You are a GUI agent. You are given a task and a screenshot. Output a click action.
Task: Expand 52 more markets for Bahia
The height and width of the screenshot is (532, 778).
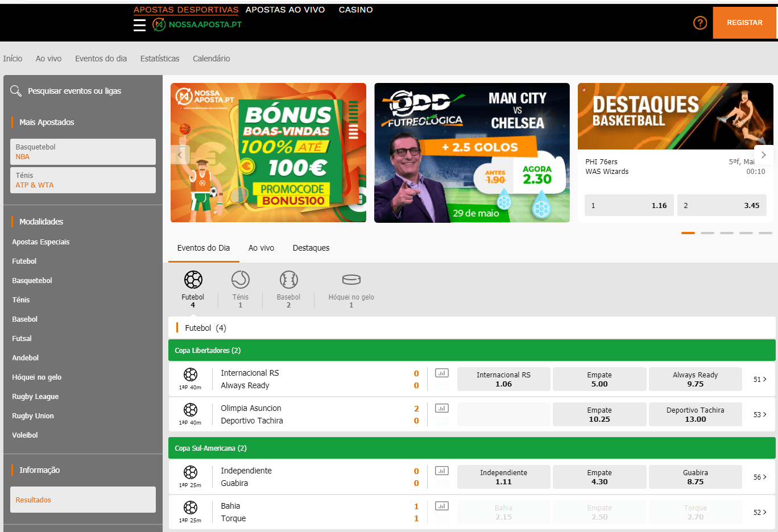click(x=760, y=512)
